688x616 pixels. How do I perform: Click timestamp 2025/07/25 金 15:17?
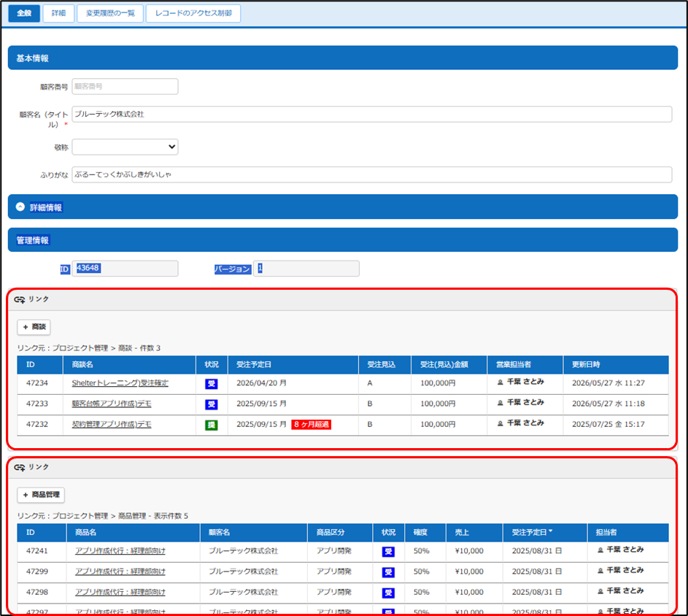point(608,424)
